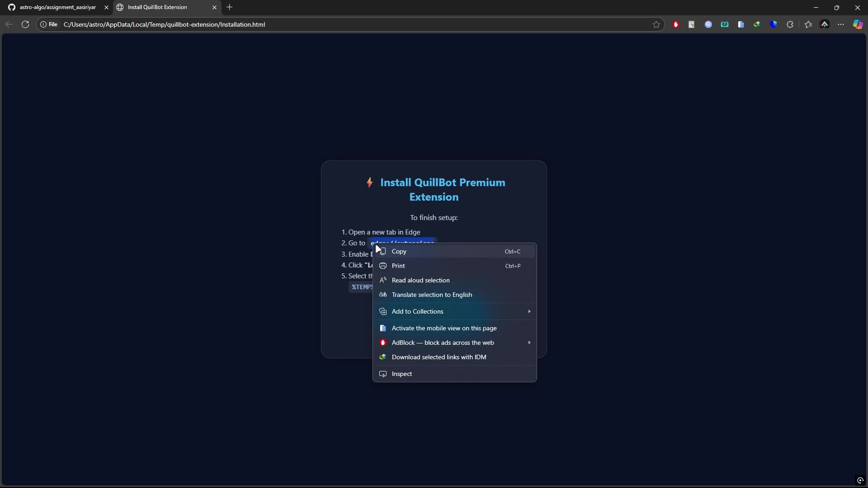Select the clipboard copy extension icon

click(x=741, y=24)
